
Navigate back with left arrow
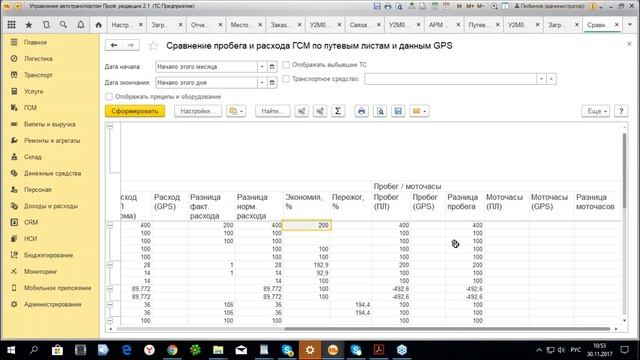114,45
